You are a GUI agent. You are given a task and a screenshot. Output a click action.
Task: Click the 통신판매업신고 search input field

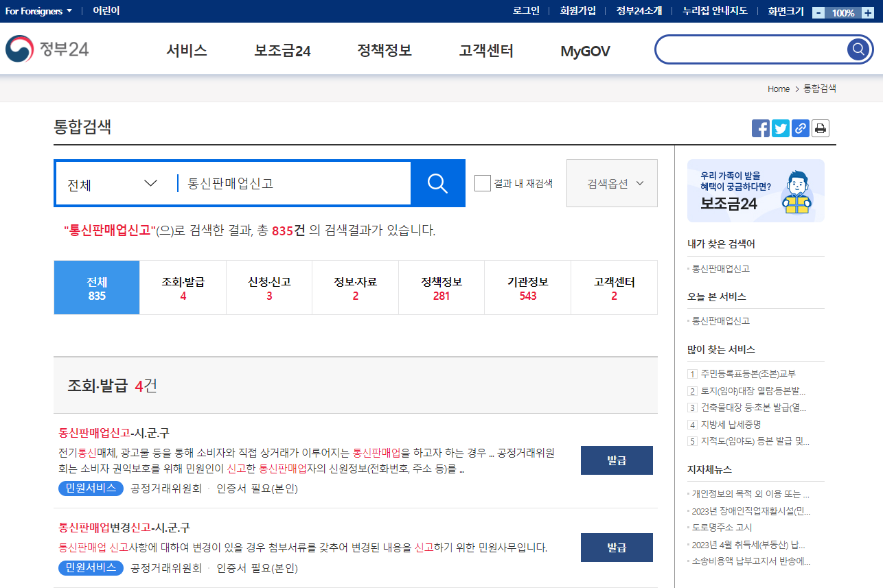[x=288, y=183]
